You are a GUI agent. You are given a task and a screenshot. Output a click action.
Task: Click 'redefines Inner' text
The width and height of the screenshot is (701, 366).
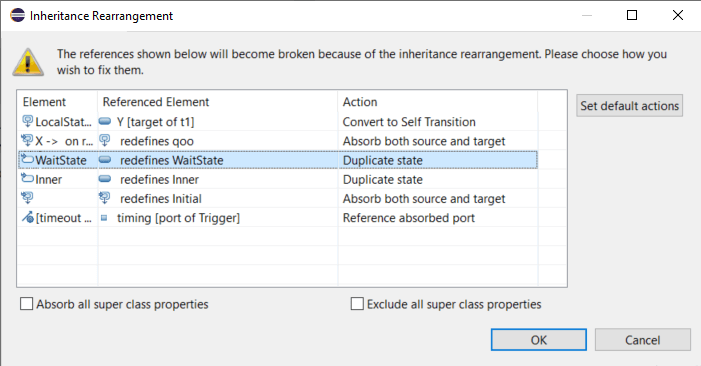tap(160, 179)
